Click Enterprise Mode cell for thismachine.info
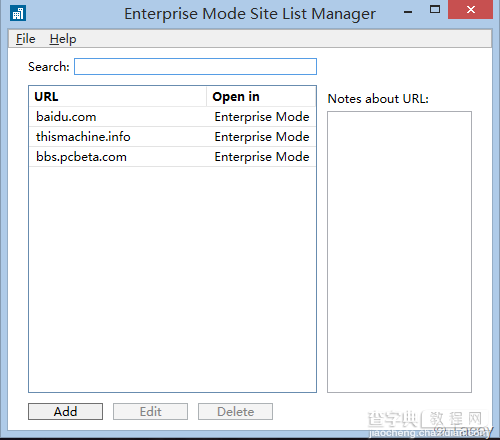 tap(262, 137)
